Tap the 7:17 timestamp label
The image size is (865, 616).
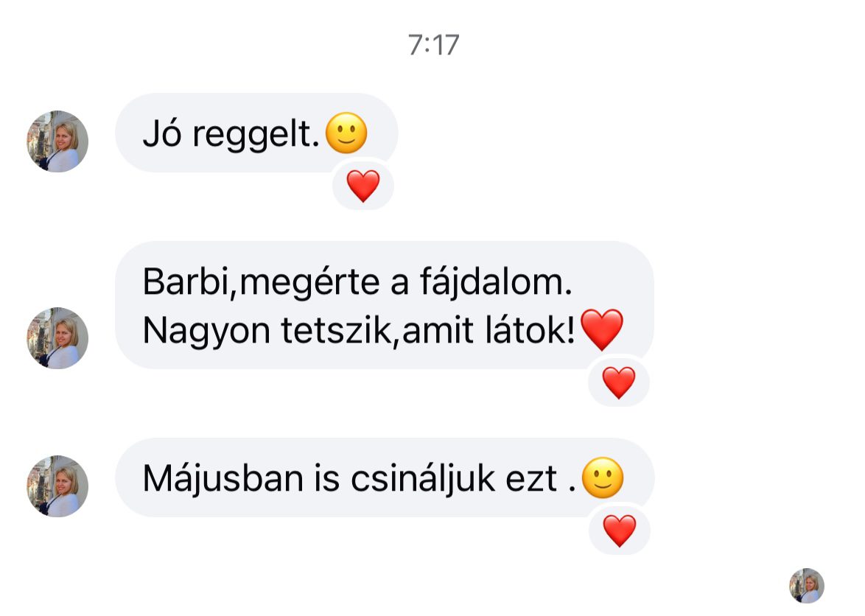click(x=433, y=45)
